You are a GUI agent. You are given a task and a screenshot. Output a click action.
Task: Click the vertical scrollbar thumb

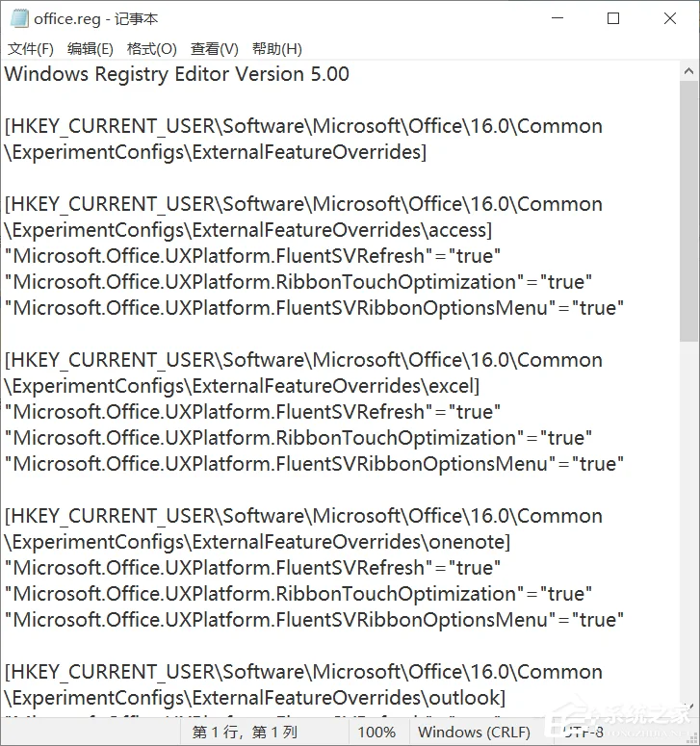(x=689, y=212)
